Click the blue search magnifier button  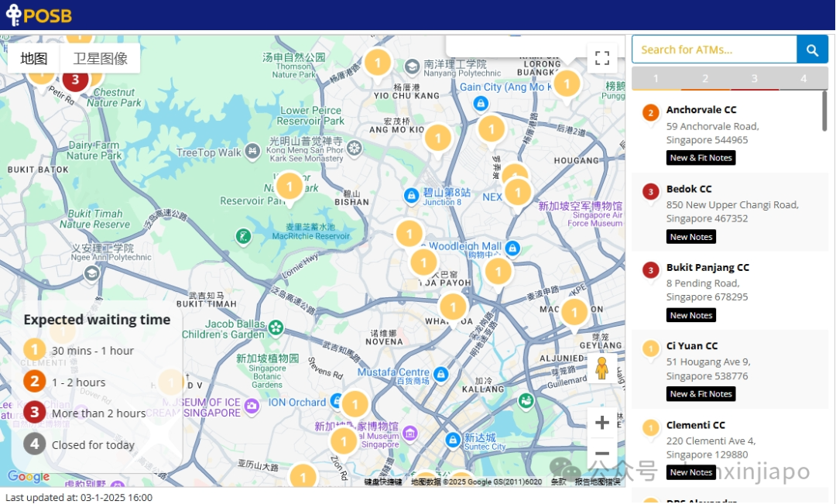pos(812,50)
